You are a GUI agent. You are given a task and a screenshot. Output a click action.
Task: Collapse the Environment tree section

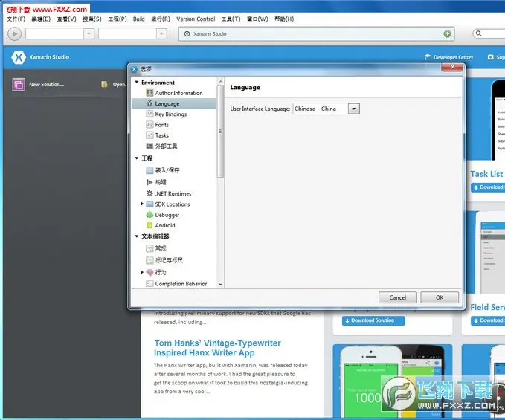pyautogui.click(x=137, y=83)
